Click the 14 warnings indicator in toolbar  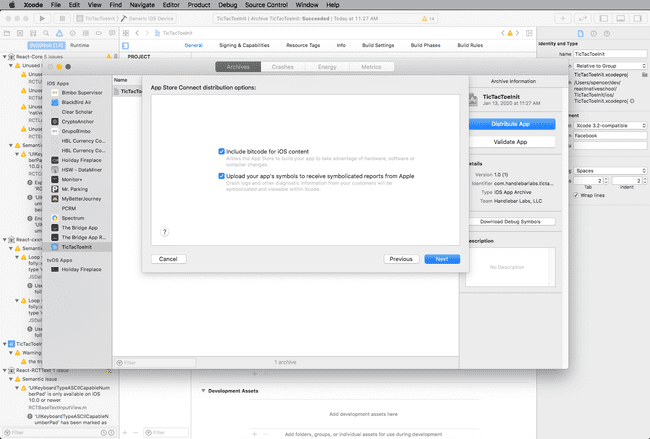point(428,19)
